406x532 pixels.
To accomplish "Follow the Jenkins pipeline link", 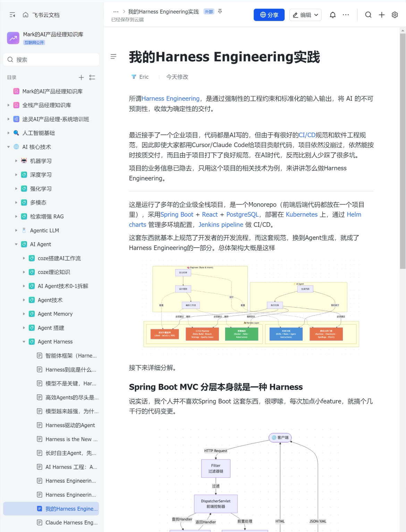I will (221, 225).
